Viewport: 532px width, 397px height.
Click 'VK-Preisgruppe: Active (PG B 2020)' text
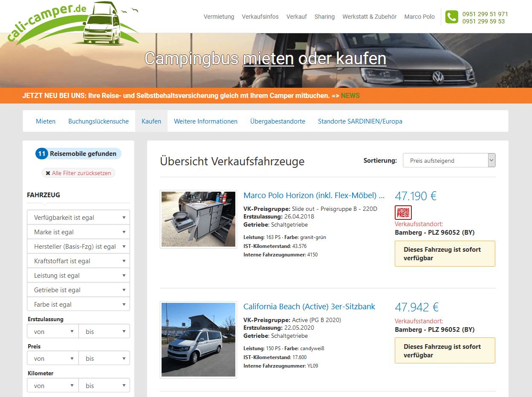tap(292, 320)
